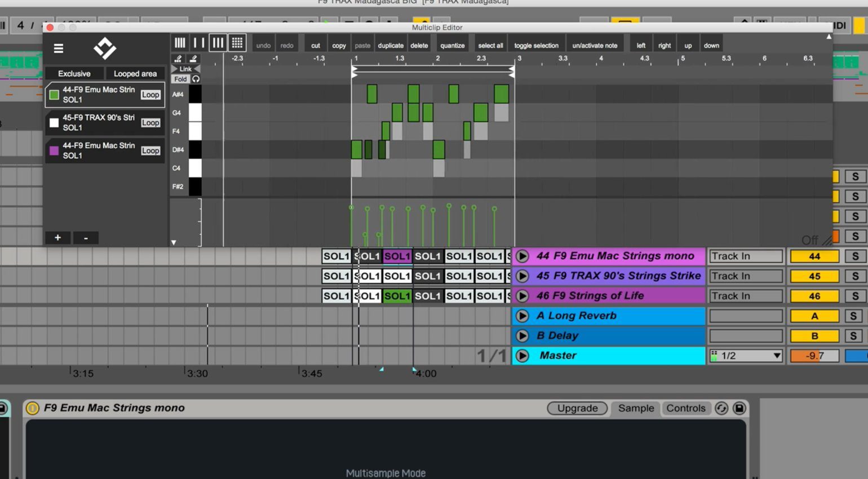The height and width of the screenshot is (479, 868).
Task: Toggle return track B activator
Action: [x=814, y=336]
